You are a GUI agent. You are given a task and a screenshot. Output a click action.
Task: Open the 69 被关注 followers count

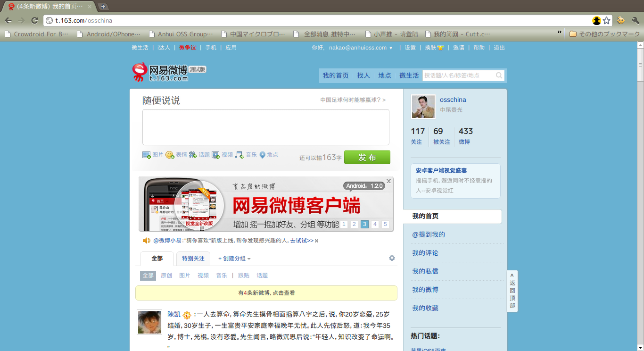pos(442,136)
